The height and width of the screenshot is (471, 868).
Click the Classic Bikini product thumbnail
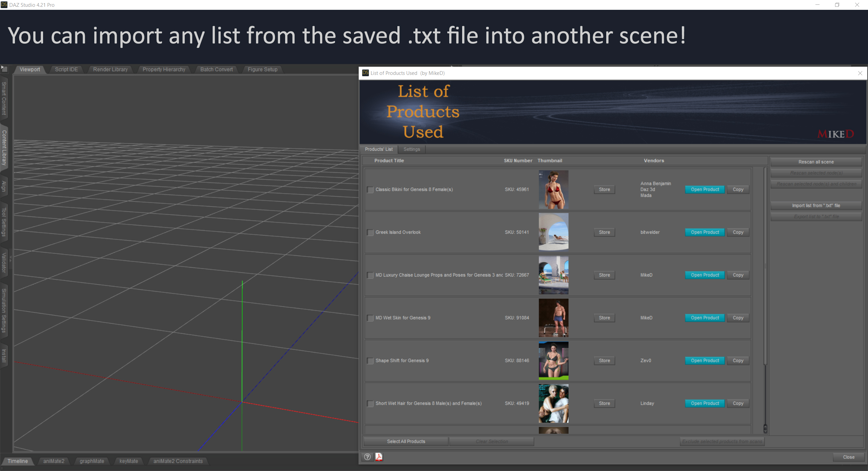point(553,189)
